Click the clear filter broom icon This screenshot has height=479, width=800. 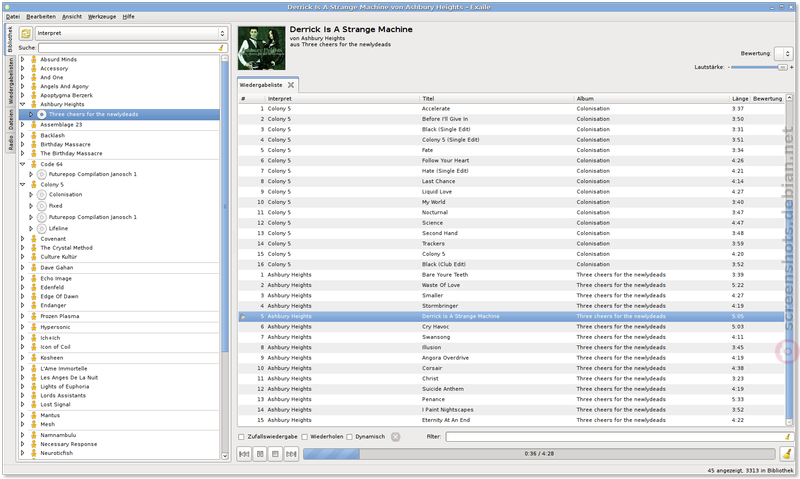(788, 437)
